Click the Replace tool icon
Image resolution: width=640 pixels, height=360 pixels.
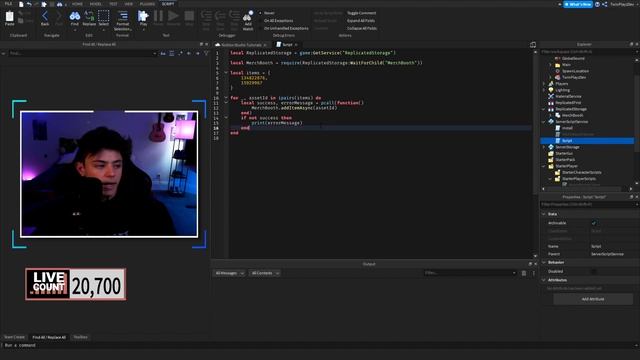point(89,17)
